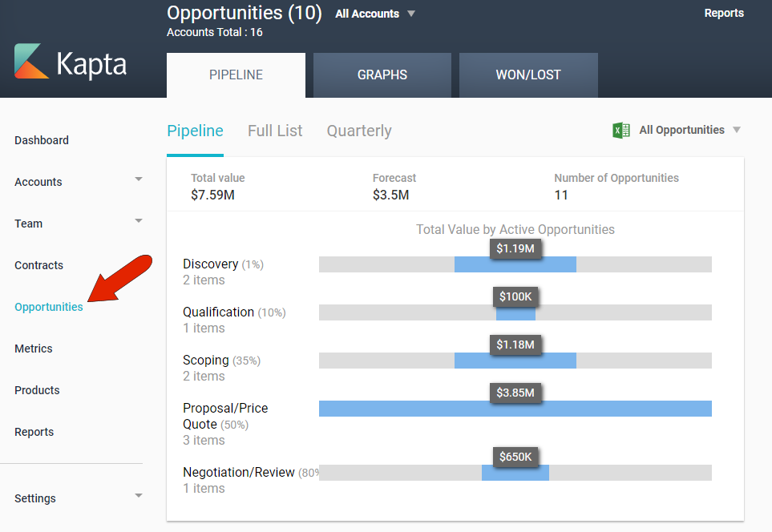Click the Excel export icon

pyautogui.click(x=620, y=131)
